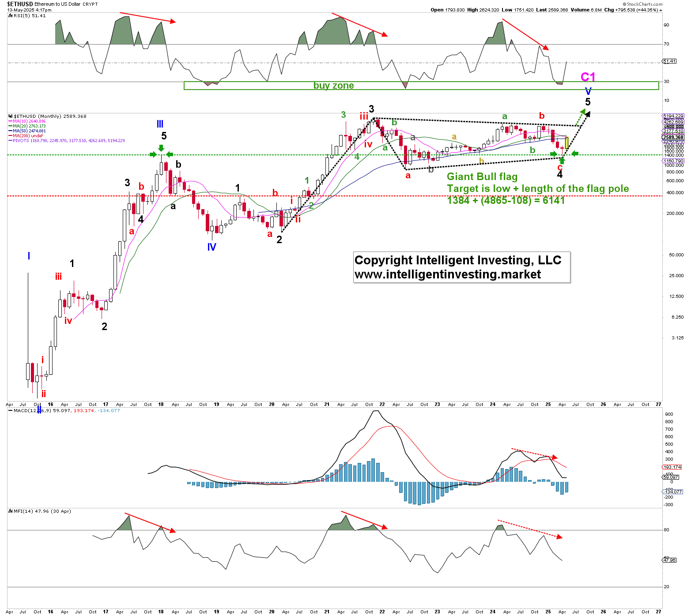Click the 2589.368 last price tag on axis
This screenshot has width=691, height=616.
coord(673,137)
